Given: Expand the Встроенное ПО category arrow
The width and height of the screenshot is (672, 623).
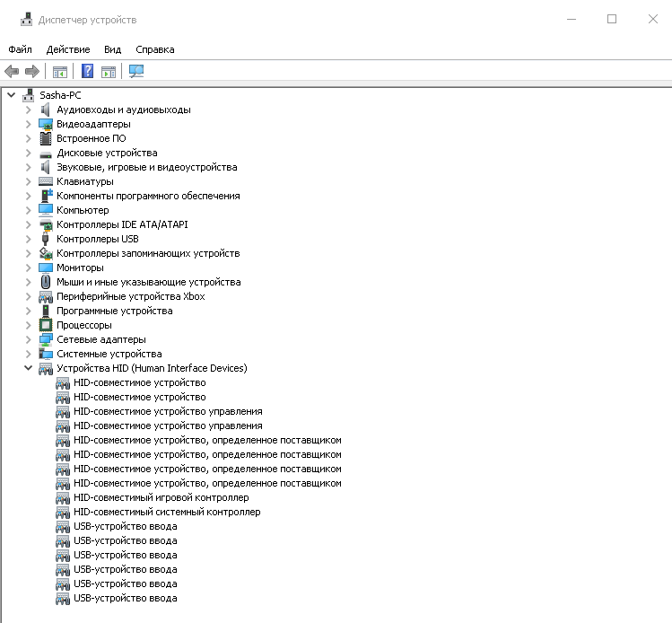Looking at the screenshot, I should pyautogui.click(x=29, y=138).
